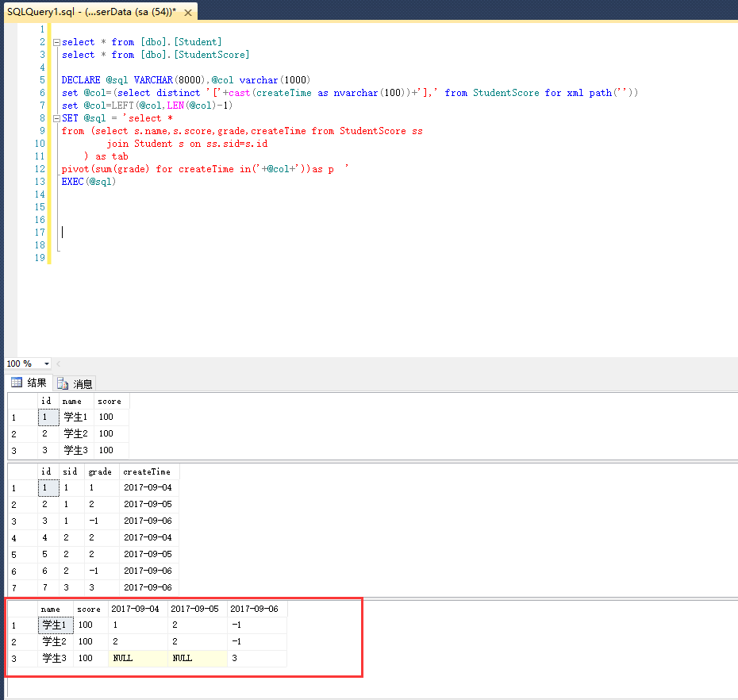Switch to the 结果 results tab

tap(29, 383)
